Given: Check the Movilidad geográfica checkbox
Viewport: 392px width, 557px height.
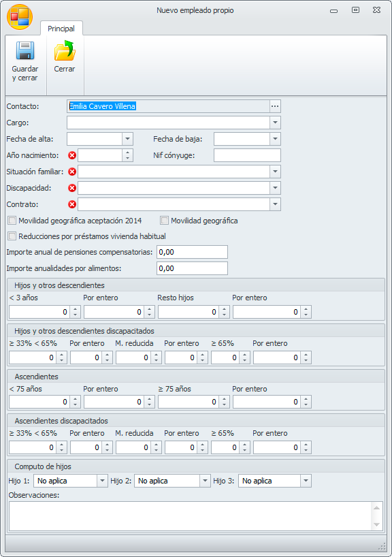Looking at the screenshot, I should pos(164,221).
